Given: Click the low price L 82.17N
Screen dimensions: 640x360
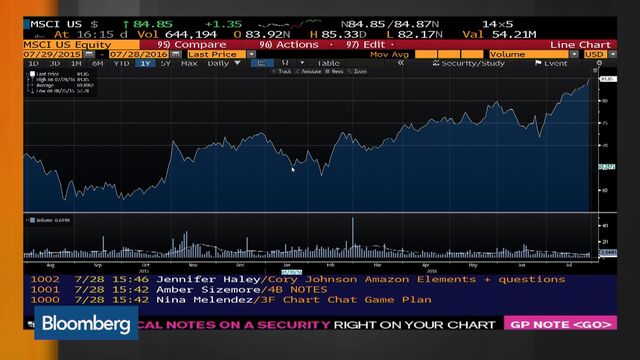Looking at the screenshot, I should pyautogui.click(x=414, y=34).
